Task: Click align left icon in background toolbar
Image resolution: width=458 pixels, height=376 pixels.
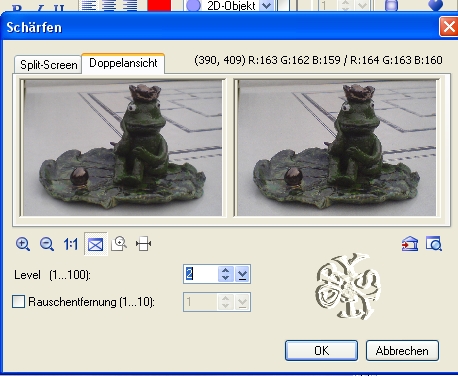Action: click(x=89, y=5)
